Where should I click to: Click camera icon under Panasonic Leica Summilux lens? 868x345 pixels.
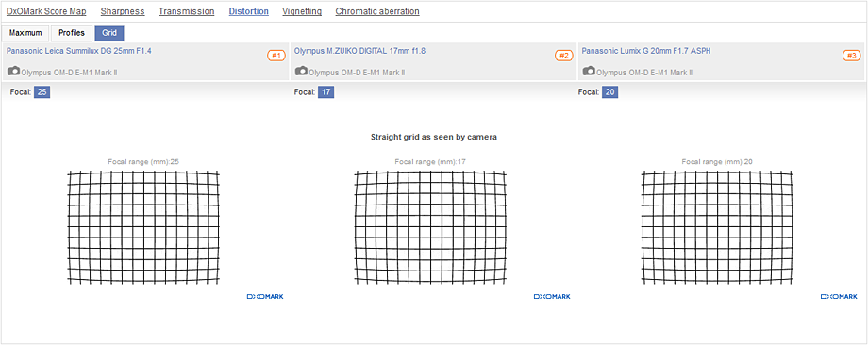(14, 72)
